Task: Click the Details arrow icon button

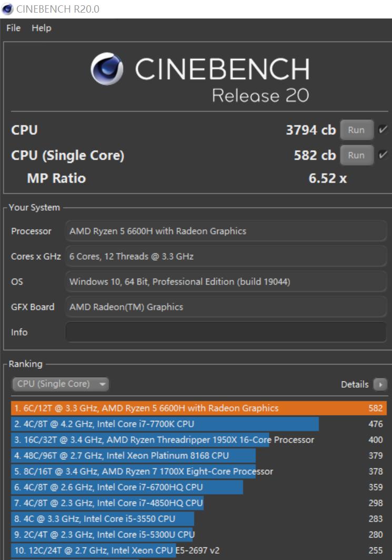Action: pyautogui.click(x=380, y=385)
